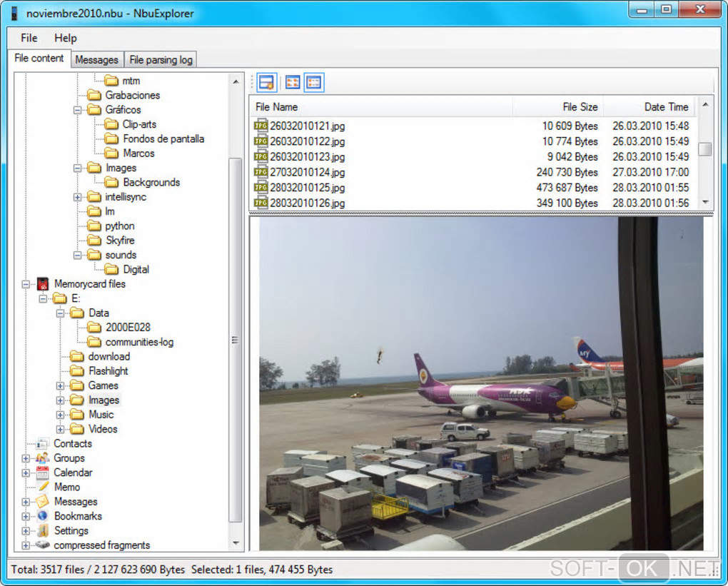The height and width of the screenshot is (586, 728).
Task: Collapse the Data folder
Action: pyautogui.click(x=61, y=313)
